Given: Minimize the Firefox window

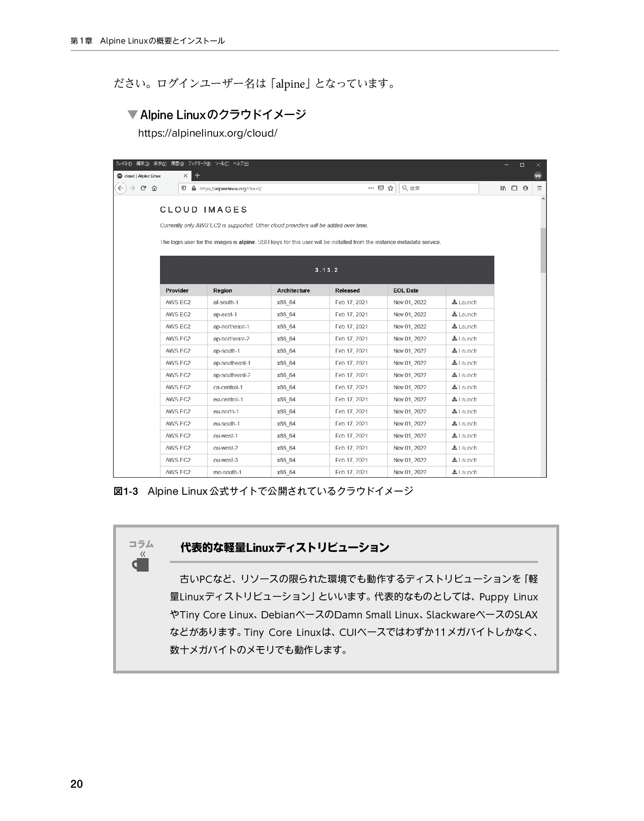Looking at the screenshot, I should point(506,164).
